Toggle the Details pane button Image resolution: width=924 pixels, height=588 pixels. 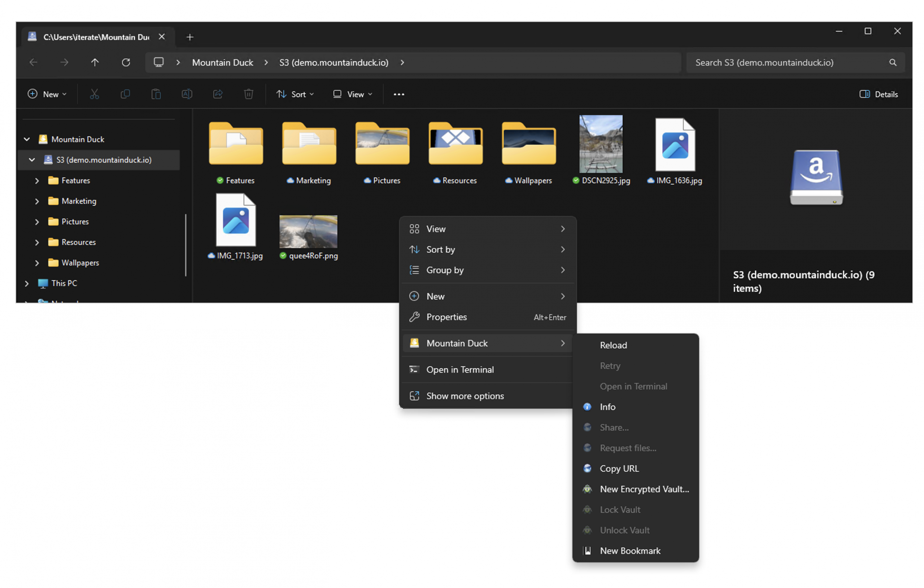tap(879, 94)
